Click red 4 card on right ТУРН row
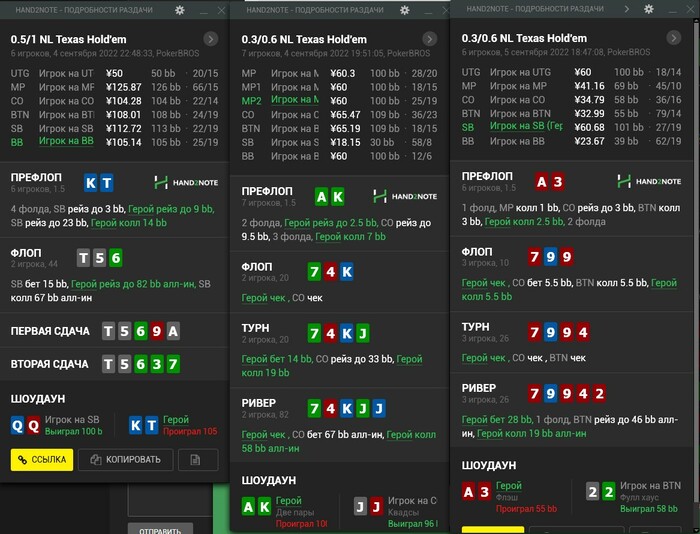700x534 pixels. point(583,333)
